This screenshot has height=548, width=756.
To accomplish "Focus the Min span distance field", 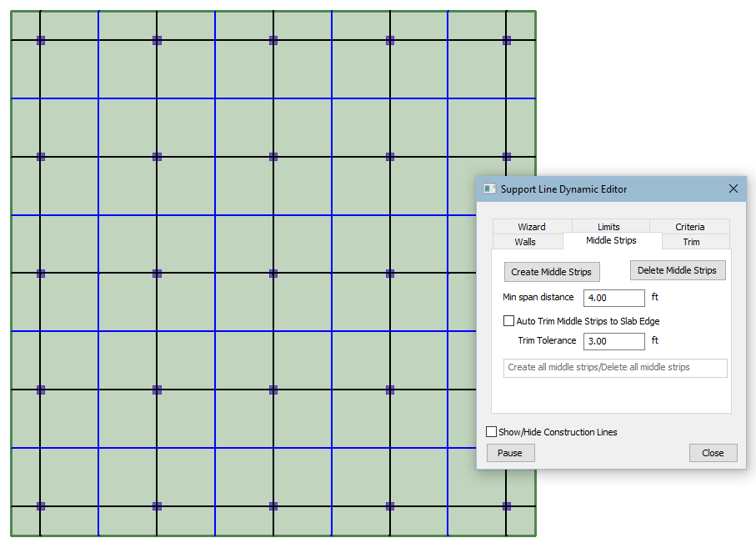I will [614, 298].
